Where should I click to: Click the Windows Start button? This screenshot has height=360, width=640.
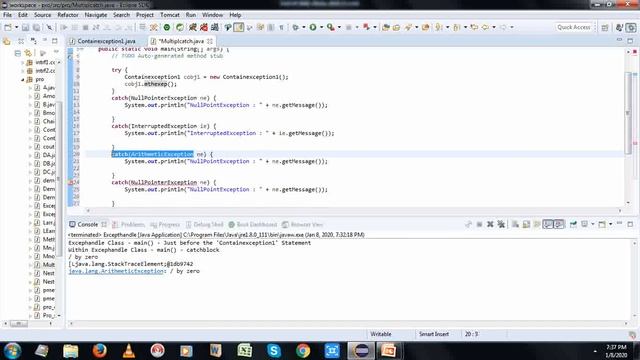(x=12, y=351)
